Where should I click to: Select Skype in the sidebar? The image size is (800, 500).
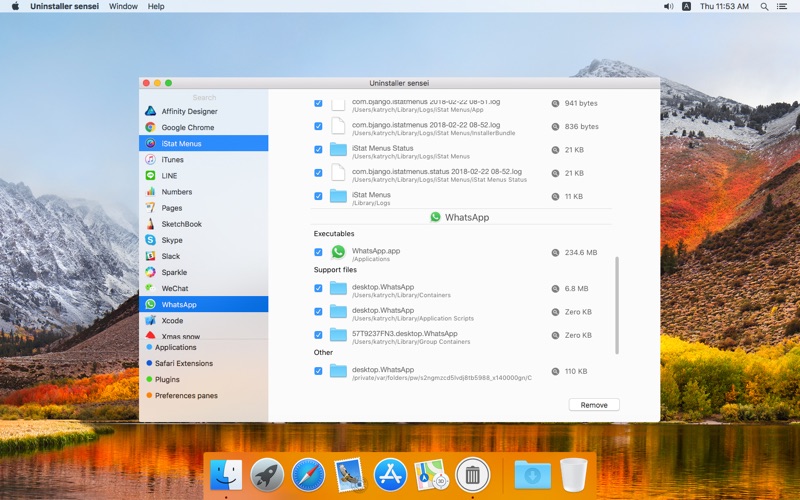click(172, 240)
